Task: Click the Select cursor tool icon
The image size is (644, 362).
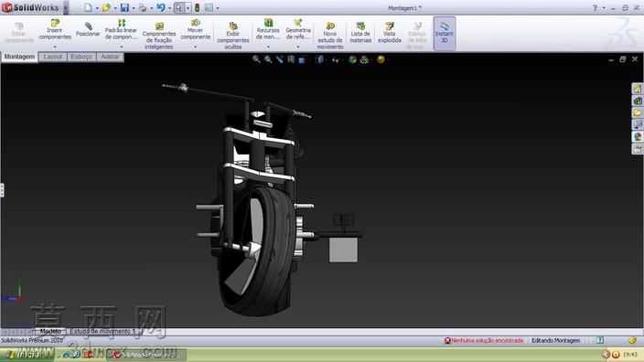Action: (179, 8)
